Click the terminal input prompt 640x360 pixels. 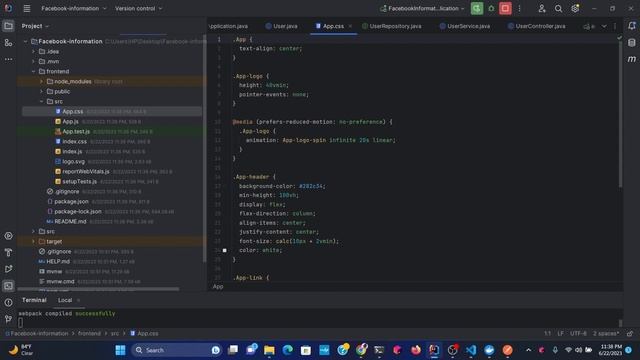pyautogui.click(x=20, y=323)
